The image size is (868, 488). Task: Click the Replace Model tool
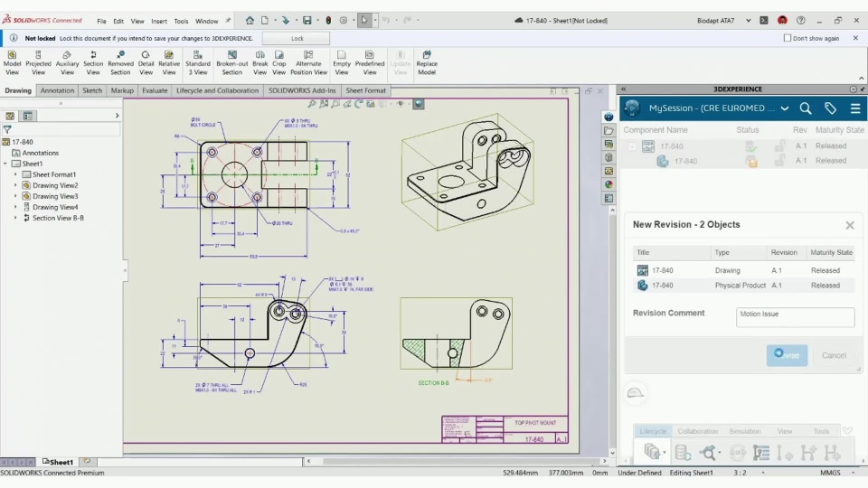(x=426, y=62)
